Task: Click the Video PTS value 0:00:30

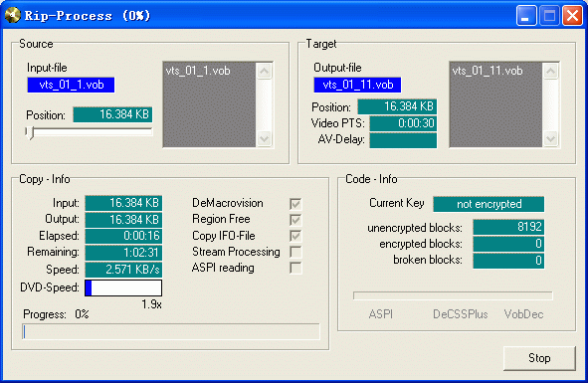Action: pos(403,123)
